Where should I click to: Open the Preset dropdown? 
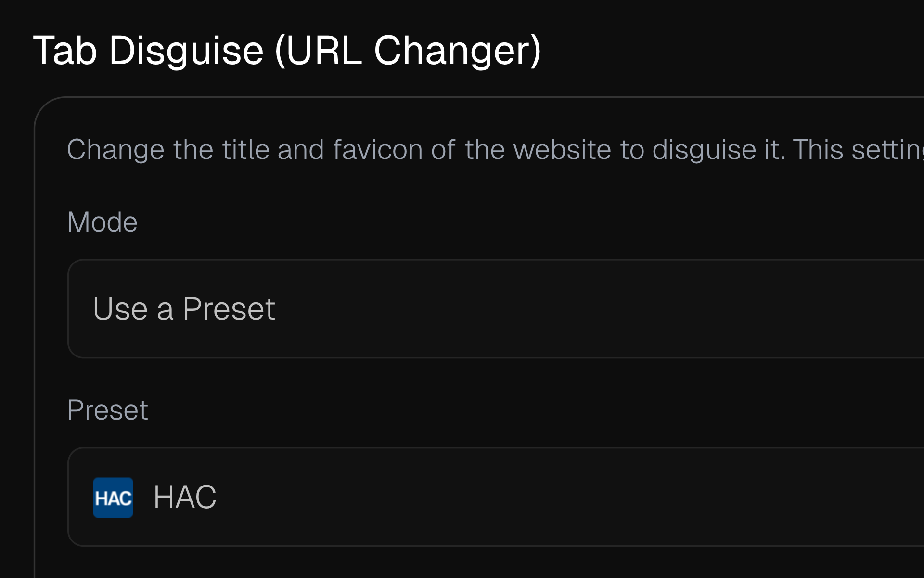tap(496, 497)
